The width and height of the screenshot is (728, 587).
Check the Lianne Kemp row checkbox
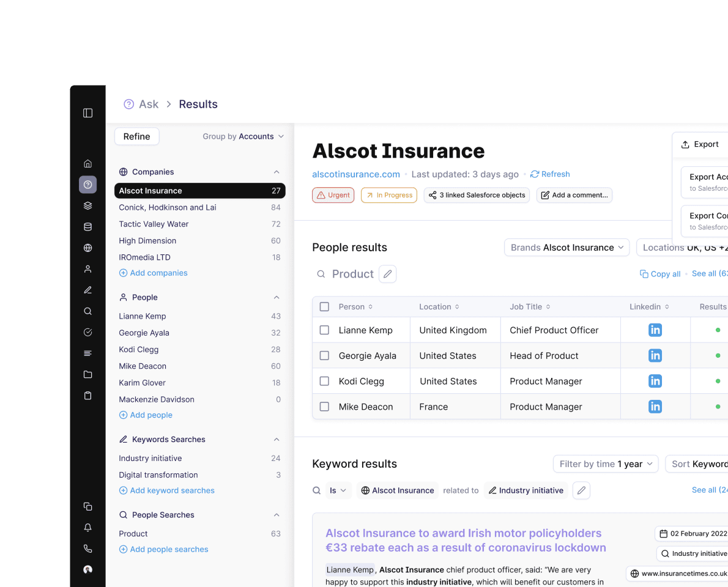tap(324, 330)
